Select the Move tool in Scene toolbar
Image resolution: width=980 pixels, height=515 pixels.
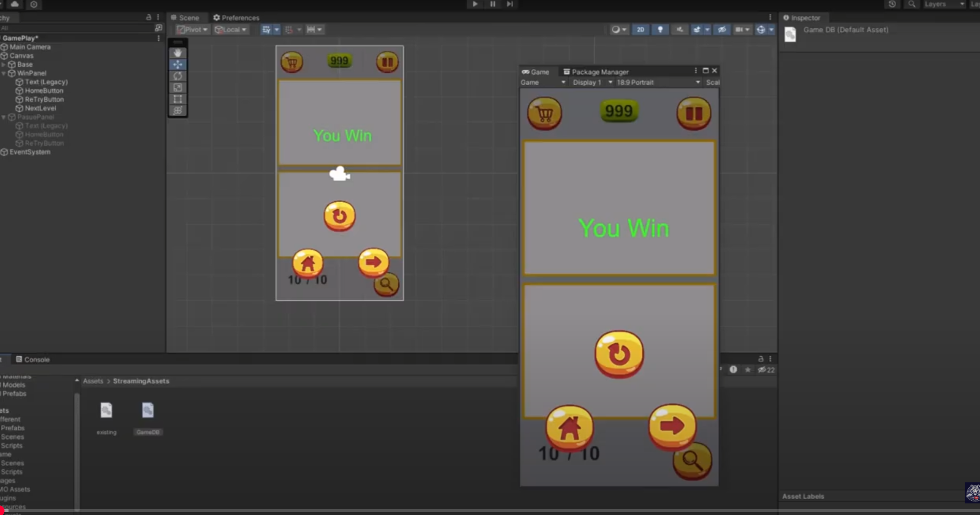coord(178,64)
